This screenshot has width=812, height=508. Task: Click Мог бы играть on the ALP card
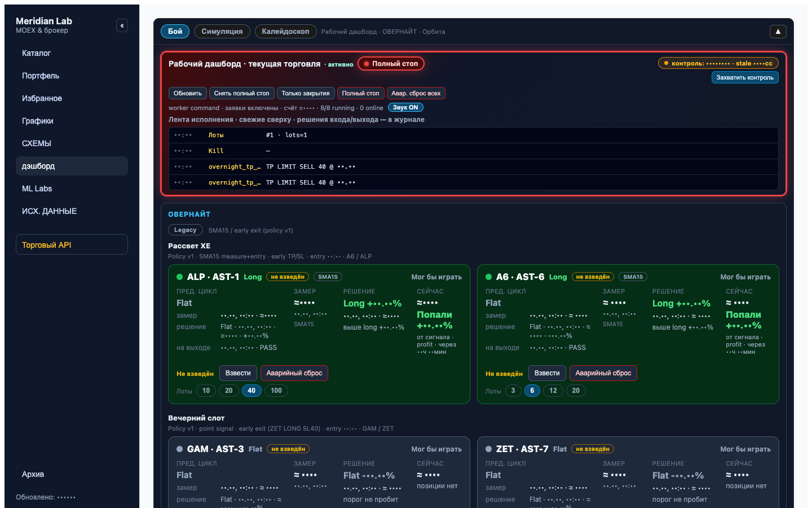pos(436,277)
